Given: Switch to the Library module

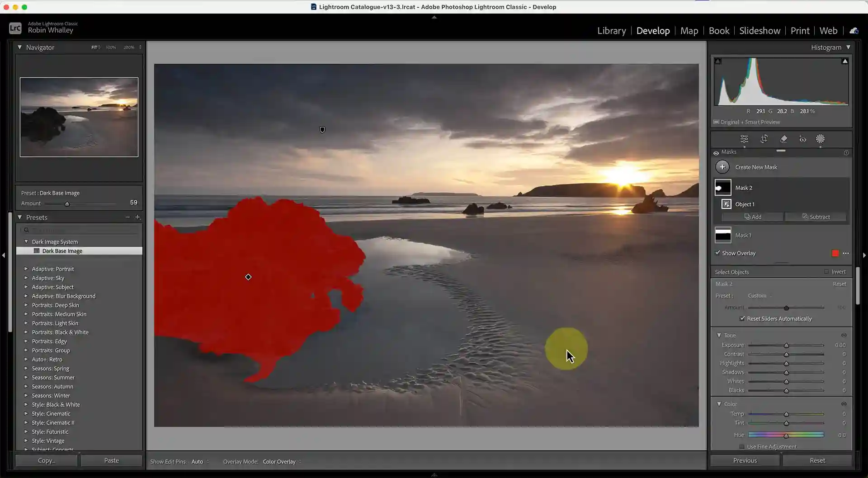Looking at the screenshot, I should click(x=611, y=31).
